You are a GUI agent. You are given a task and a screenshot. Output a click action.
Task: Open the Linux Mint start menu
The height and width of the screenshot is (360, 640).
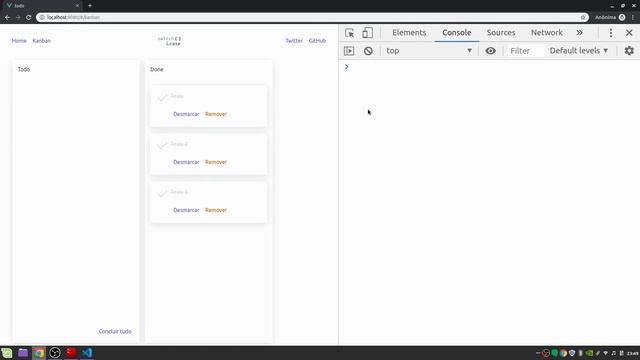coord(7,353)
